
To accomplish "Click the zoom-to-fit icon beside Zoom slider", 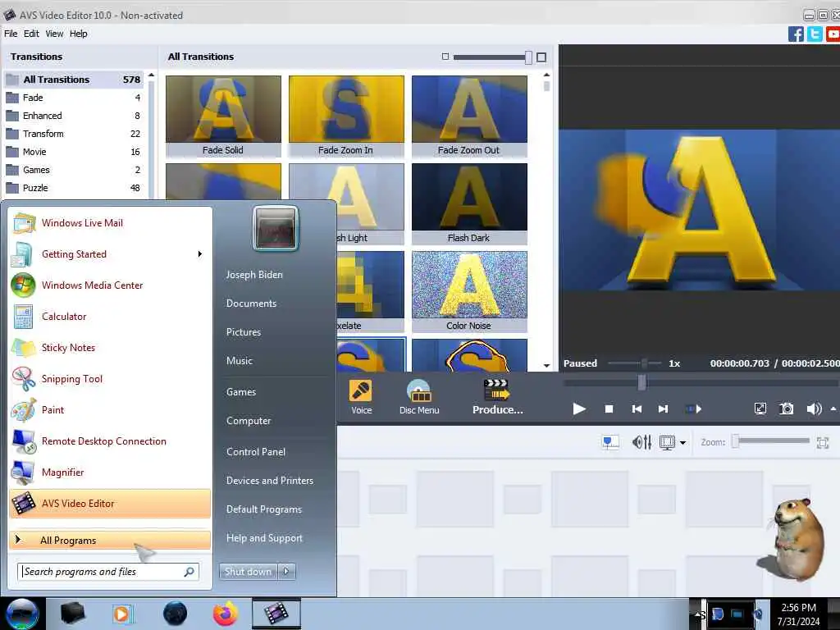I will [x=823, y=442].
